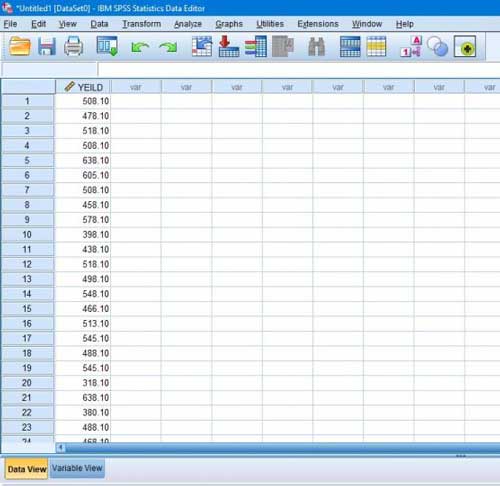Click the grayed Run Descriptive Statistics icon
The width and height of the screenshot is (500, 486).
pyautogui.click(x=283, y=46)
